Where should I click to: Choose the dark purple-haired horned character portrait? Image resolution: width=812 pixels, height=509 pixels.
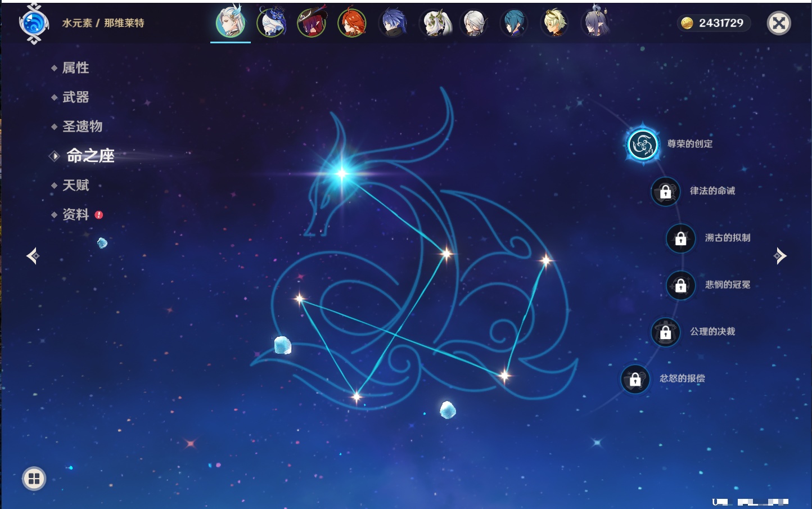tap(595, 23)
